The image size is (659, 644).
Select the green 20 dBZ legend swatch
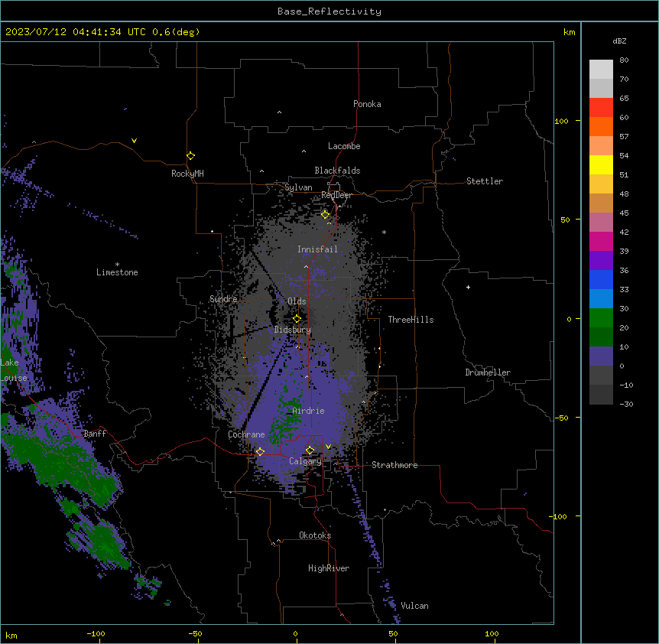[601, 318]
